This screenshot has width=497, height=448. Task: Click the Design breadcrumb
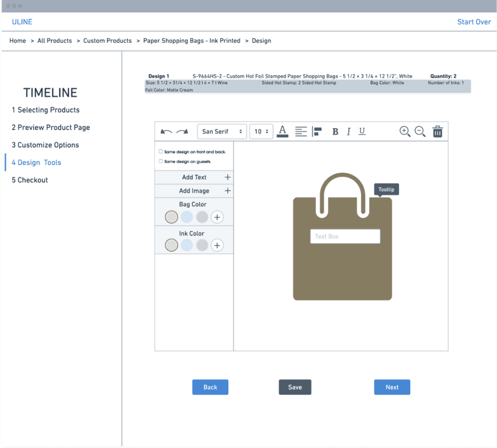point(262,41)
